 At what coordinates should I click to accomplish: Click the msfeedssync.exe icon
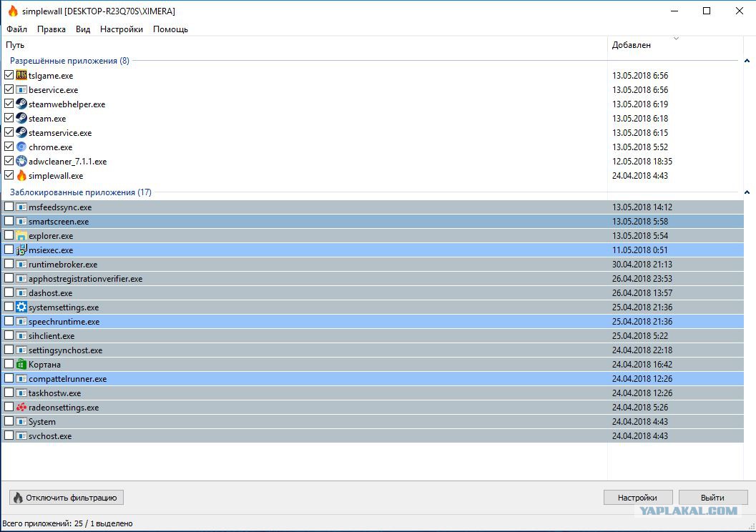coord(21,207)
